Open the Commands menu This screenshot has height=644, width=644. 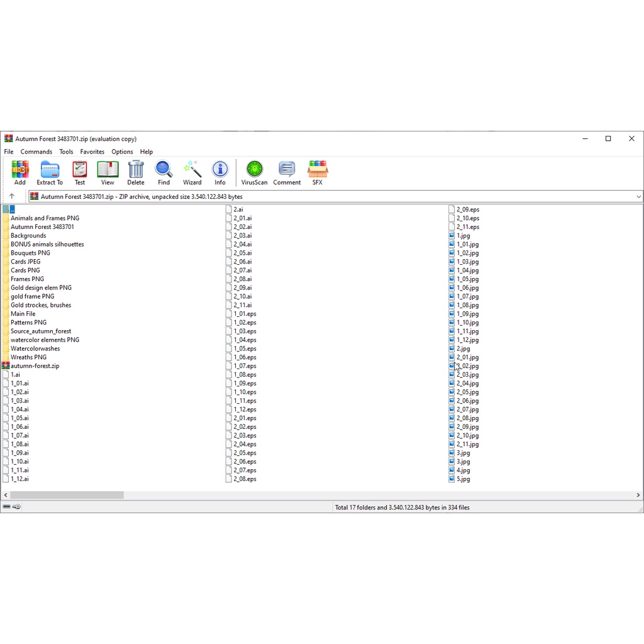(x=36, y=152)
